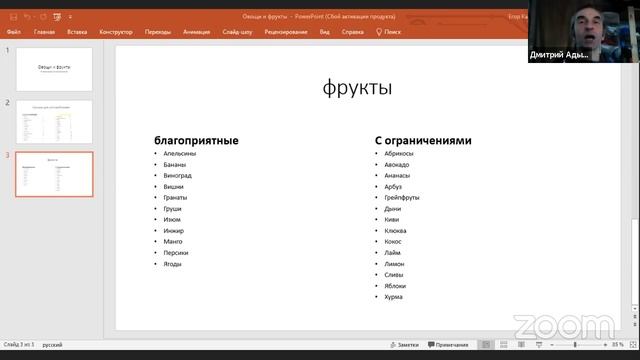The width and height of the screenshot is (640, 360).
Task: Click the Арбуз bullet item
Action: tap(393, 187)
